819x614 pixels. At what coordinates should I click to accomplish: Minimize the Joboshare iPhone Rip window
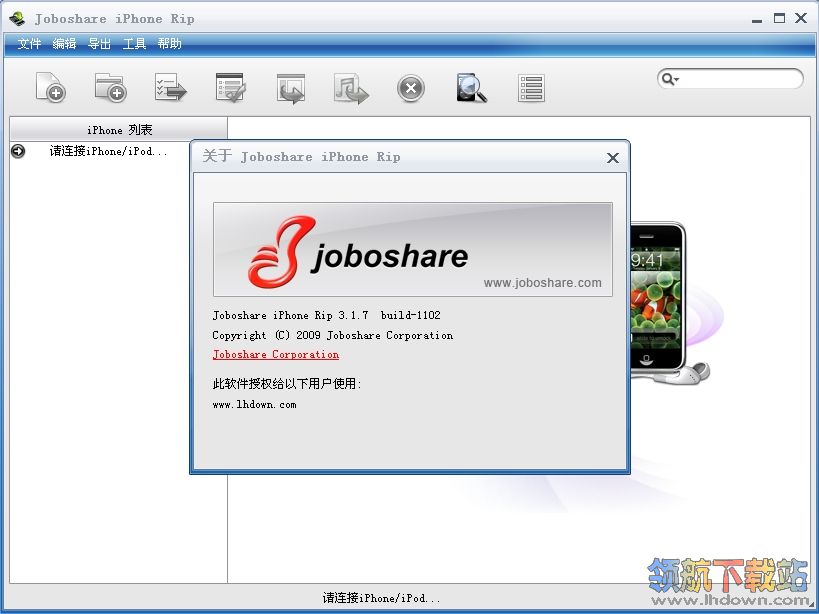coord(756,20)
